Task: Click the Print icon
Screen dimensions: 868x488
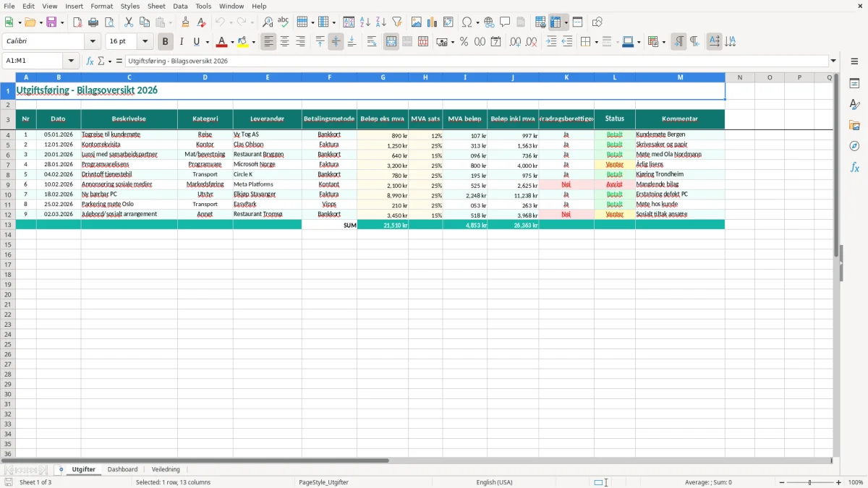Action: click(x=93, y=22)
